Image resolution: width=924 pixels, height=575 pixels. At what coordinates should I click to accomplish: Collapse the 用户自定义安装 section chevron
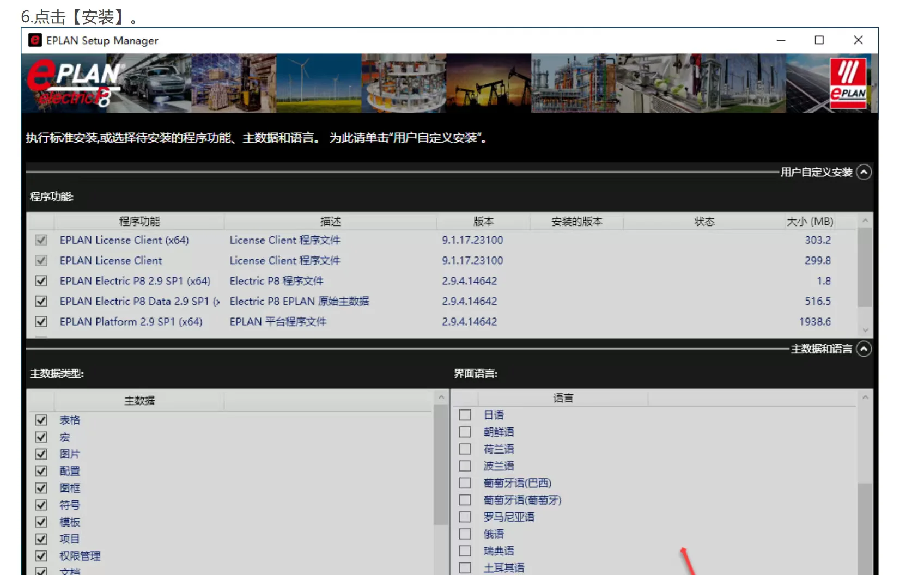pyautogui.click(x=864, y=172)
